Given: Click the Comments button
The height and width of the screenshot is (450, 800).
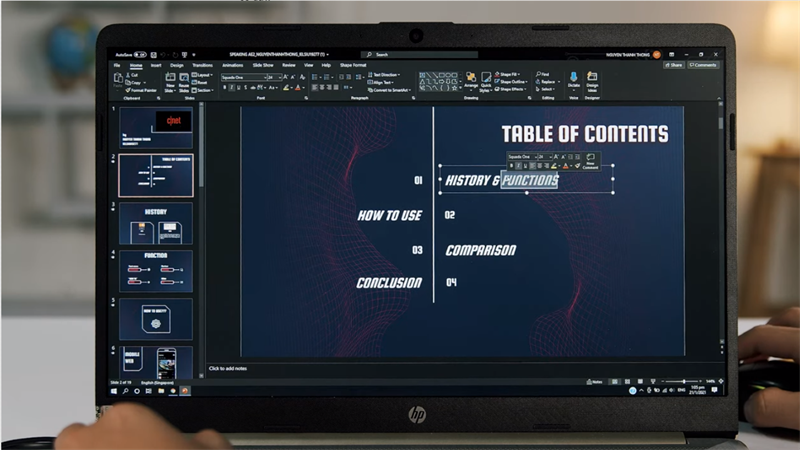Looking at the screenshot, I should [x=703, y=65].
